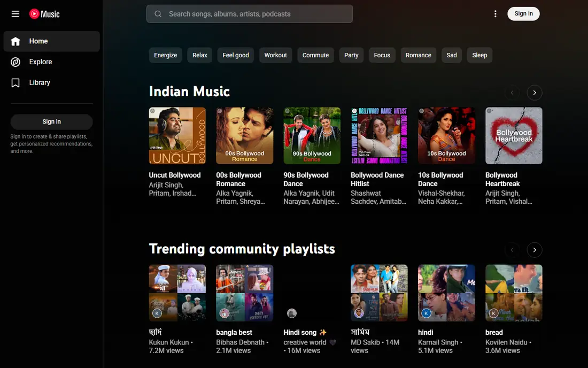Select the Feel good mood chip
Viewport: 588px width, 368px height.
pos(236,55)
